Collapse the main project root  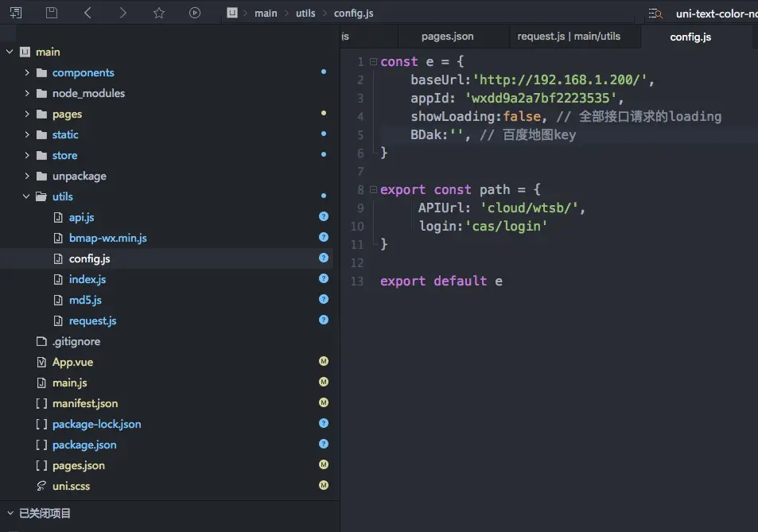click(10, 52)
